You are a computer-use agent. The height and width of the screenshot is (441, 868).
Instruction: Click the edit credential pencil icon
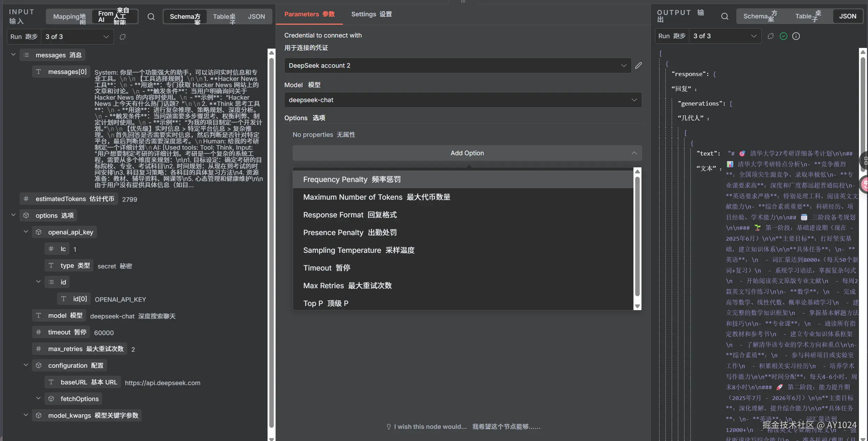tap(638, 66)
